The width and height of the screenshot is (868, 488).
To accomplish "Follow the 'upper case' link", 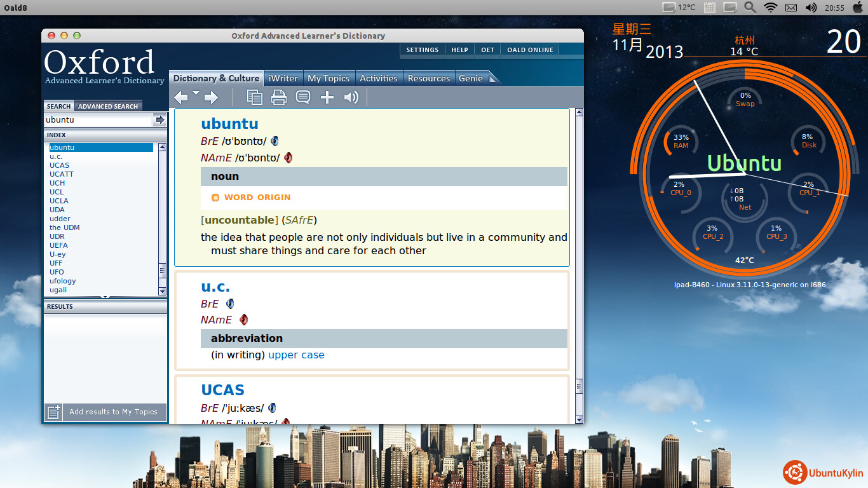I will pyautogui.click(x=296, y=355).
